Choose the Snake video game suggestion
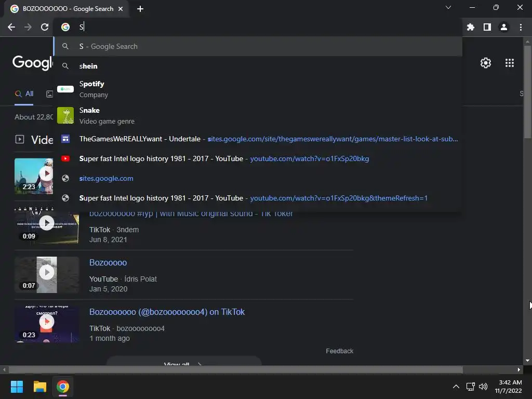 point(258,116)
